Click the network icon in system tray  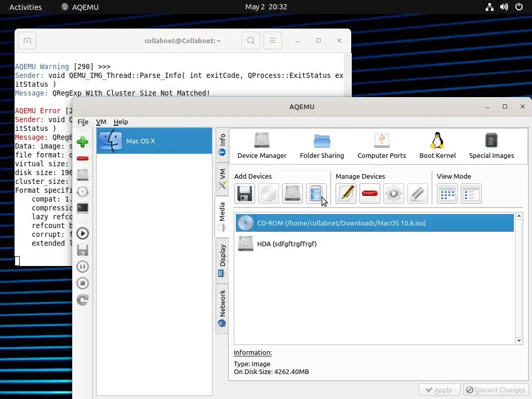[x=489, y=7]
